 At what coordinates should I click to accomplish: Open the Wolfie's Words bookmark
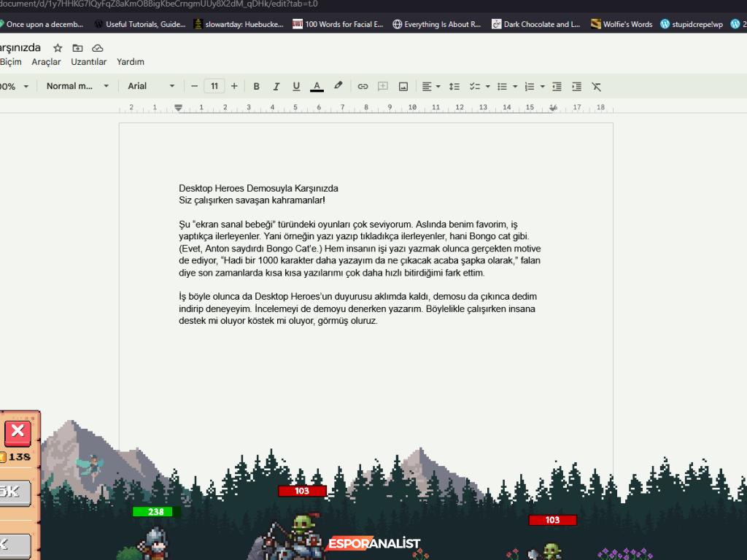(621, 23)
